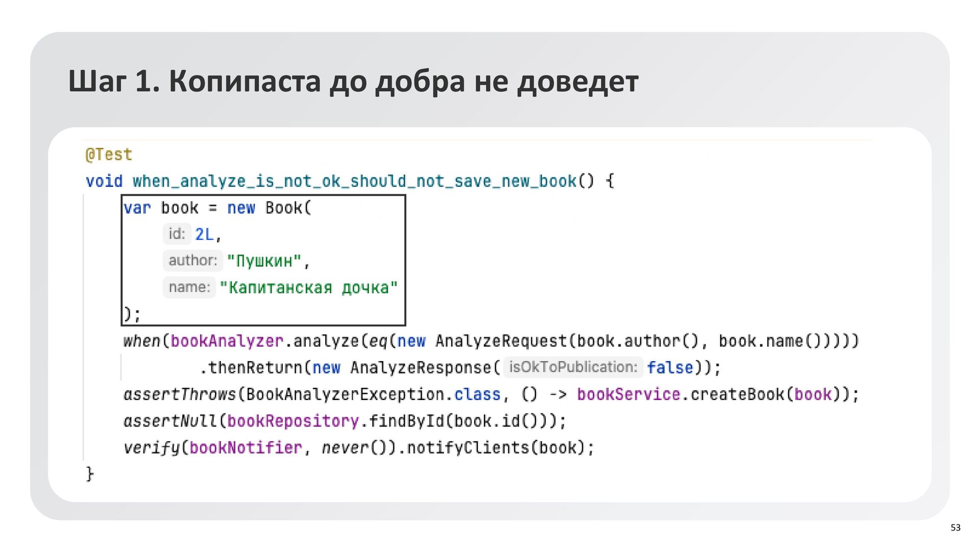Click the "var" keyword in book declaration
The image size is (980, 552).
[137, 208]
